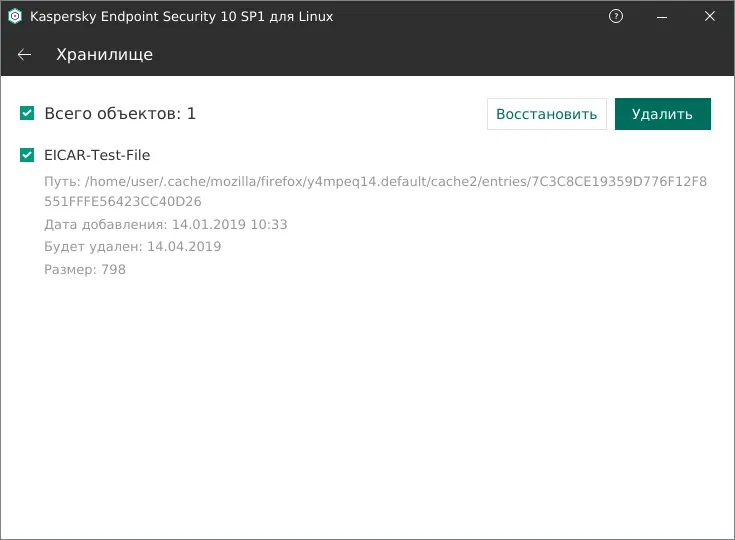735x540 pixels.
Task: Uncheck the EICAR-Test-File checkbox
Action: click(x=27, y=155)
